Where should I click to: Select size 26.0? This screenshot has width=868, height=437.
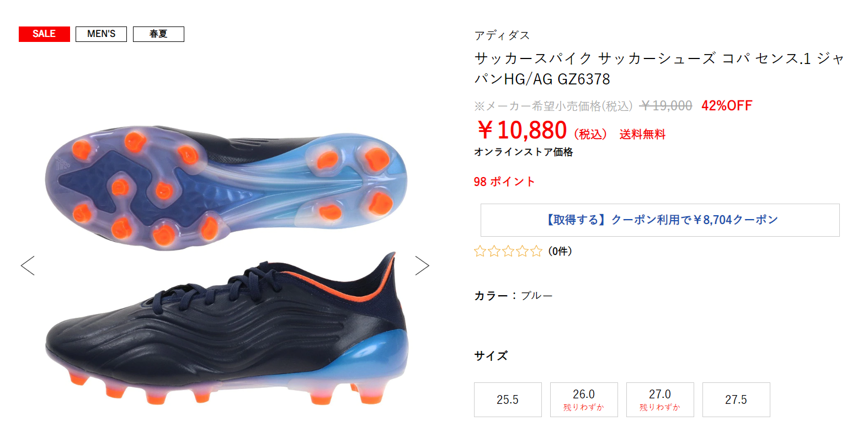tap(584, 399)
